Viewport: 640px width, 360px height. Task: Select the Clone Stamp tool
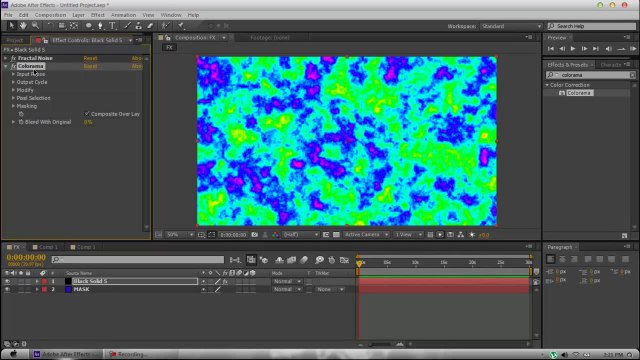click(x=138, y=26)
